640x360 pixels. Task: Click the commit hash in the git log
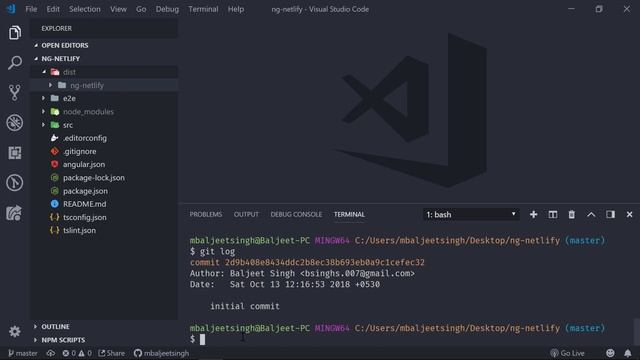click(324, 262)
